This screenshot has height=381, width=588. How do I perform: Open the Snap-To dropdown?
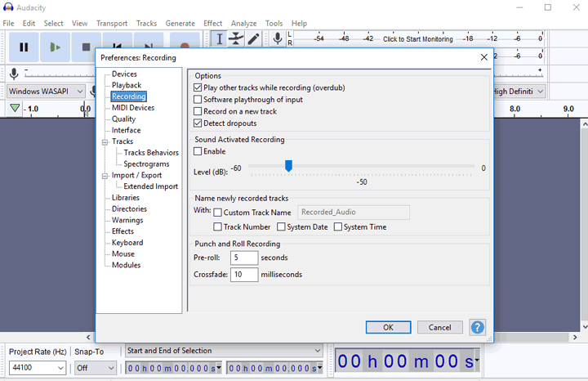pos(95,368)
